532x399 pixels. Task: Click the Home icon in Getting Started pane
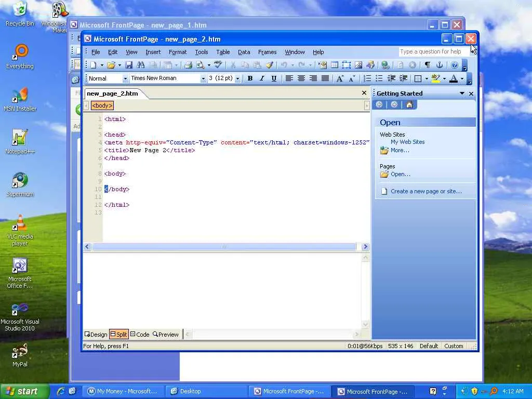[409, 105]
